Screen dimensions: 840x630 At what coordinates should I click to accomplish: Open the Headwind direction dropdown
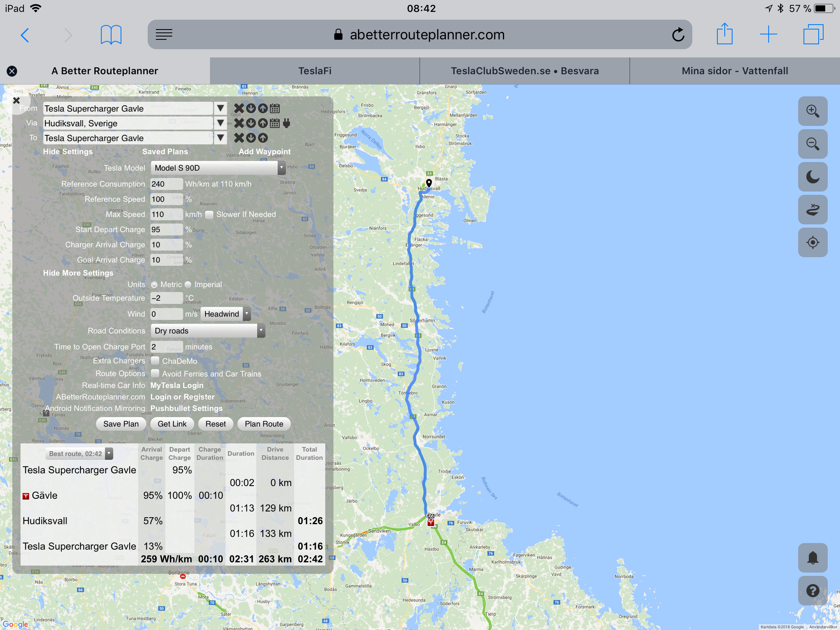tap(226, 314)
